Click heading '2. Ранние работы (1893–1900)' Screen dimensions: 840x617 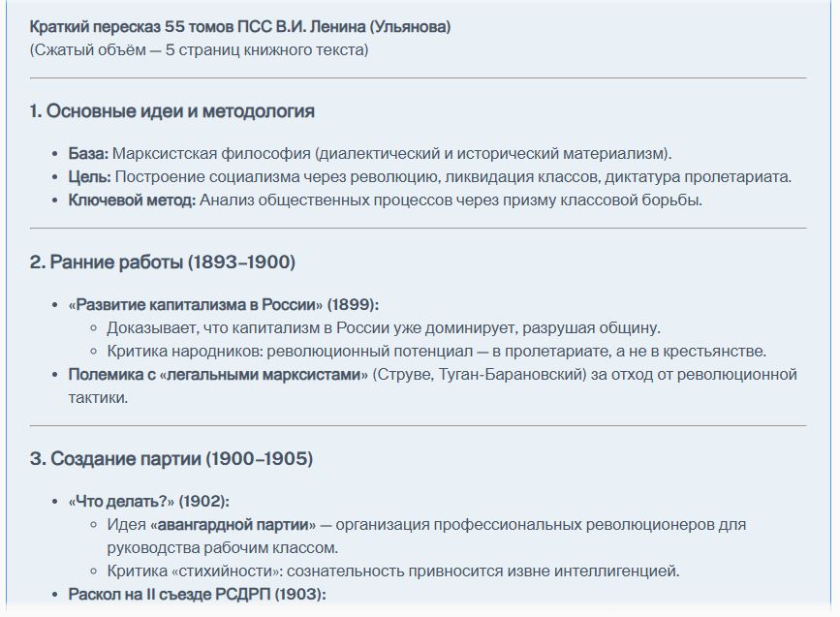tap(163, 262)
